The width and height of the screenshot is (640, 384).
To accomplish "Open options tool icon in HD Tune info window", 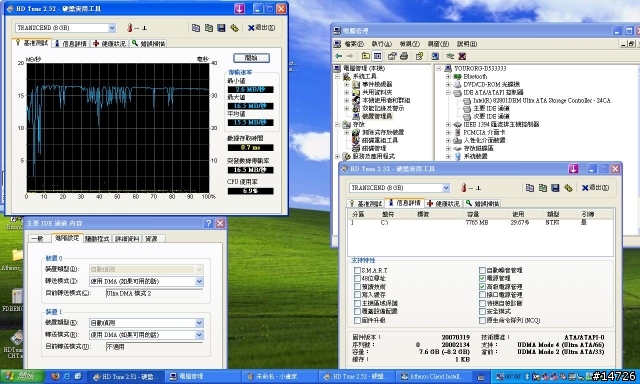I will (568, 188).
